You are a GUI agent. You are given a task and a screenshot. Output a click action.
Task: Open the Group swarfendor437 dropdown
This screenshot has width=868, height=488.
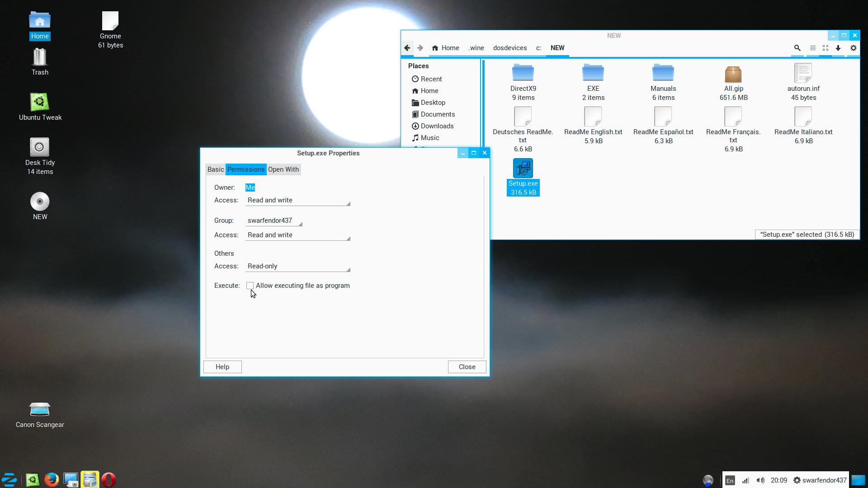point(274,221)
